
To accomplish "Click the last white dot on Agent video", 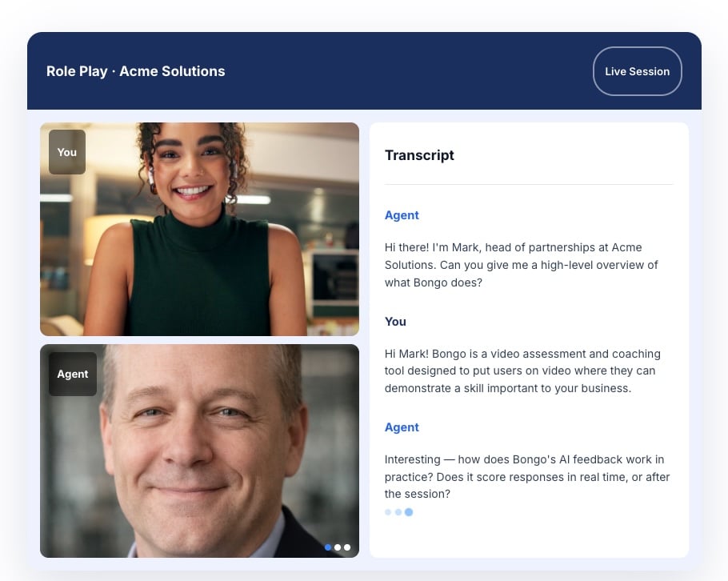I will click(347, 547).
